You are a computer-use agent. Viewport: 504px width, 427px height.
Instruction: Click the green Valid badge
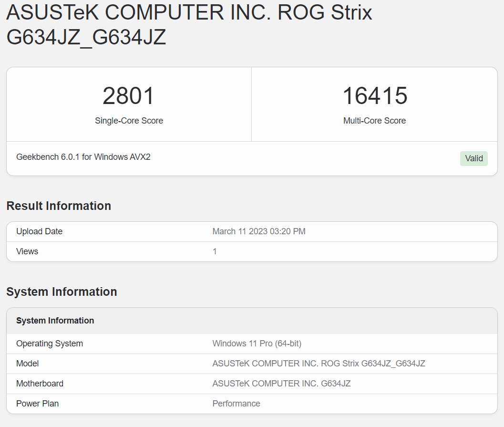pos(473,158)
